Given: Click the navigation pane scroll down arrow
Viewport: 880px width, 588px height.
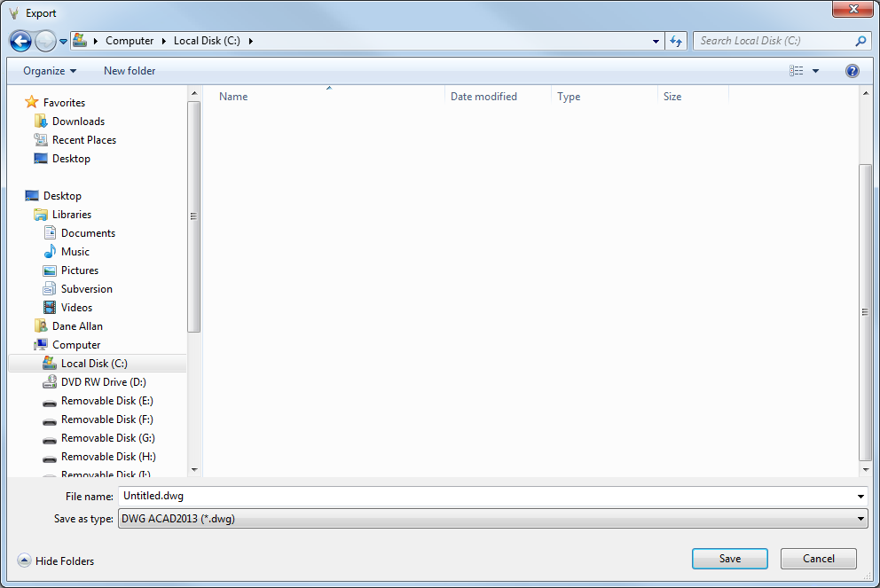Looking at the screenshot, I should (194, 470).
